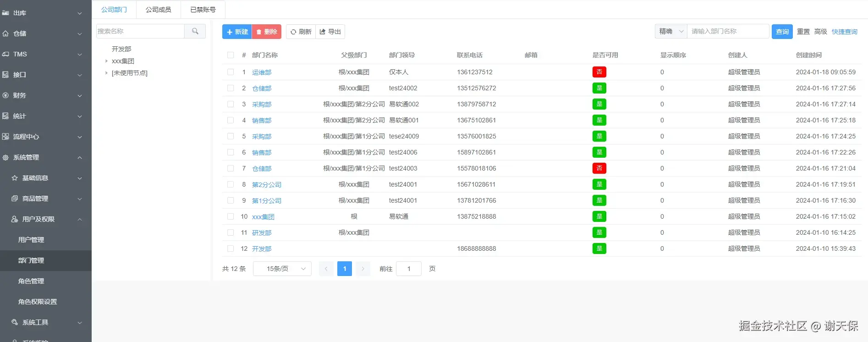Collapse the 系统管理 menu chevron
The width and height of the screenshot is (868, 342).
pos(80,157)
